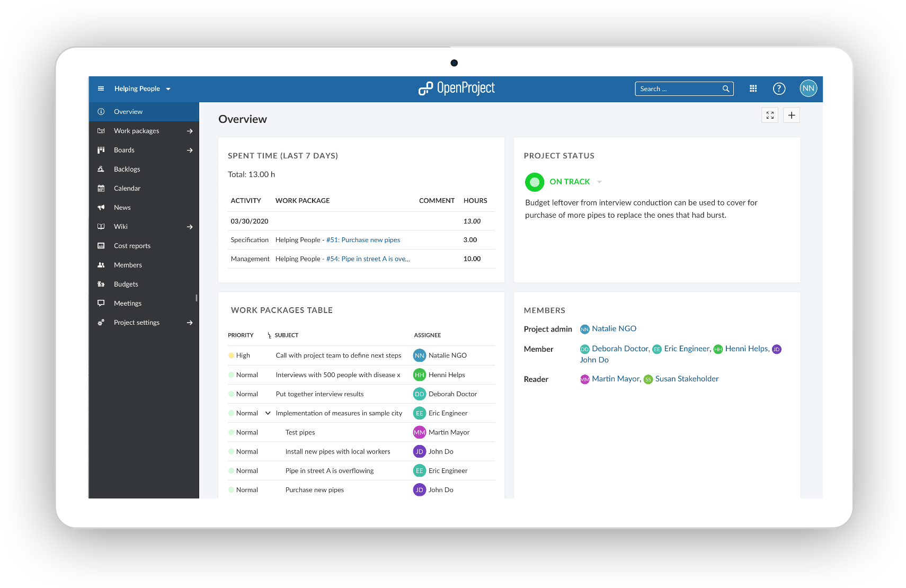Screen dimensions: 906x588
Task: Open Deborah Doctor's member profile link
Action: click(x=620, y=349)
